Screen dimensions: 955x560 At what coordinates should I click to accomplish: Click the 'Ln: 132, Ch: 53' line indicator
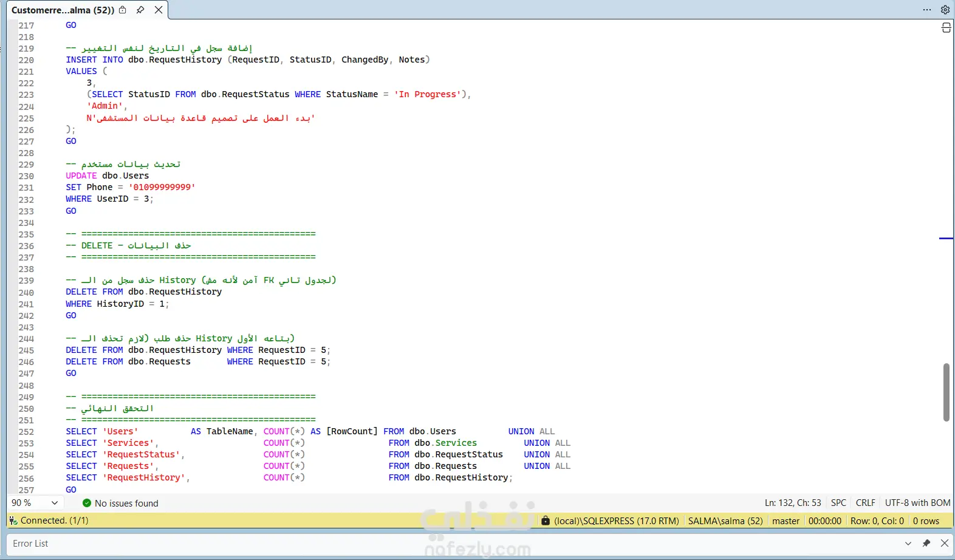tap(793, 503)
